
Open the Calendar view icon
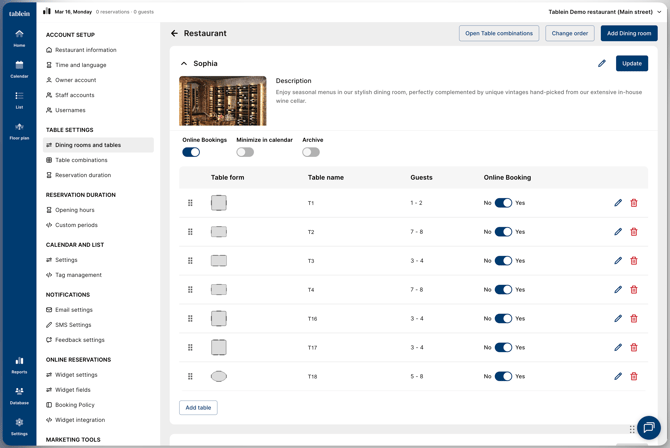pos(19,69)
